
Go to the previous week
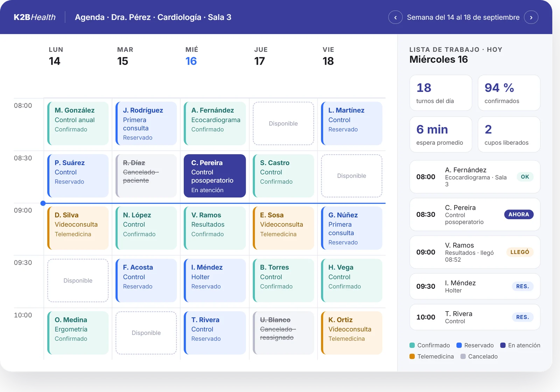(x=395, y=17)
